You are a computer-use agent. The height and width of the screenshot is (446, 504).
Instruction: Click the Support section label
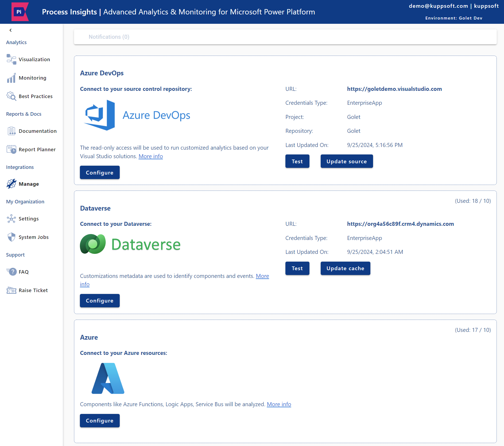pos(15,255)
